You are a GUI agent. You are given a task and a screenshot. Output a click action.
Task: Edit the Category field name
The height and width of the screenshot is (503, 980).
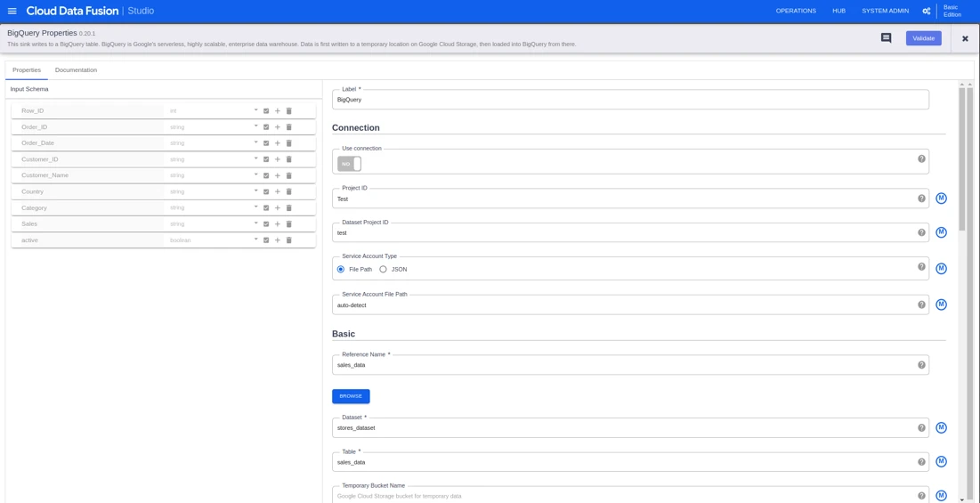(91, 208)
